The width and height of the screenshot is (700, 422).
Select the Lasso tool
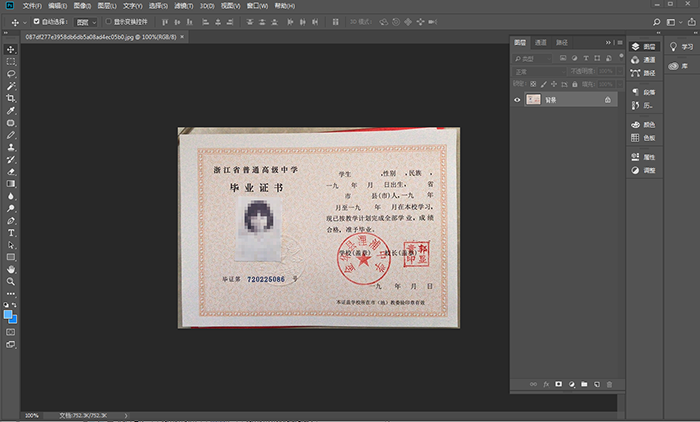(x=11, y=74)
